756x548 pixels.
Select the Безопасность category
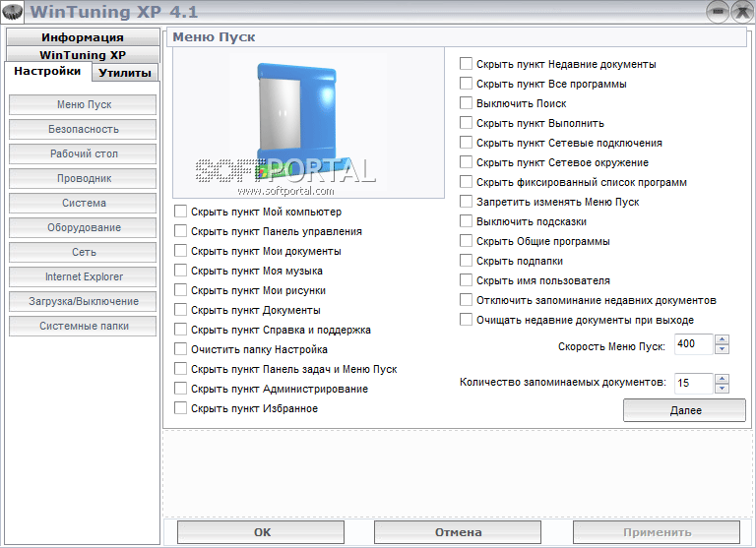(83, 129)
